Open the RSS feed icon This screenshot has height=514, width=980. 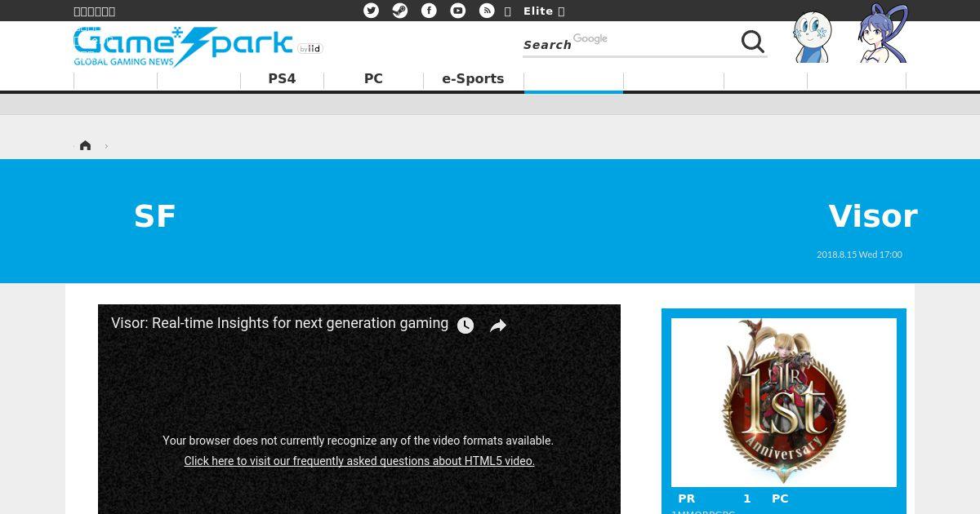[x=487, y=11]
